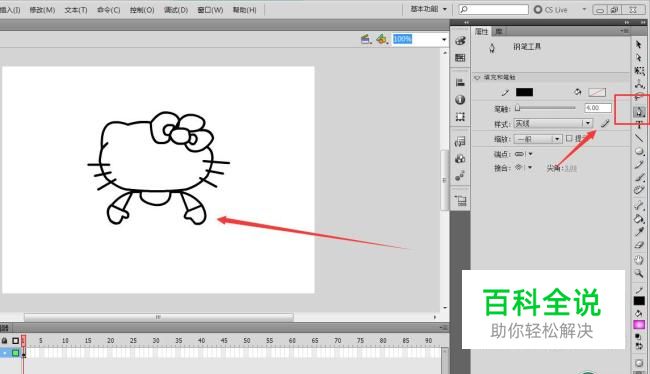Click the swap colors icon in toolbox
The height and width of the screenshot is (374, 650).
pyautogui.click(x=639, y=345)
